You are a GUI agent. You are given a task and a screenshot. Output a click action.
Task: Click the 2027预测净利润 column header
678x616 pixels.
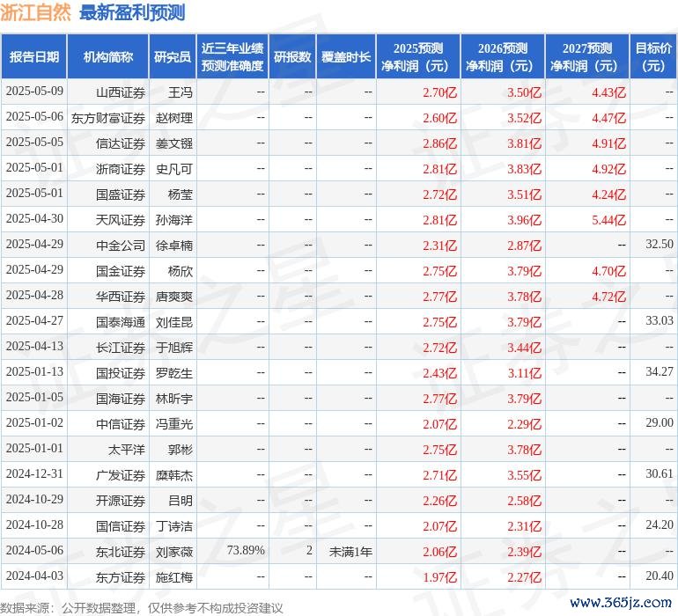click(587, 57)
